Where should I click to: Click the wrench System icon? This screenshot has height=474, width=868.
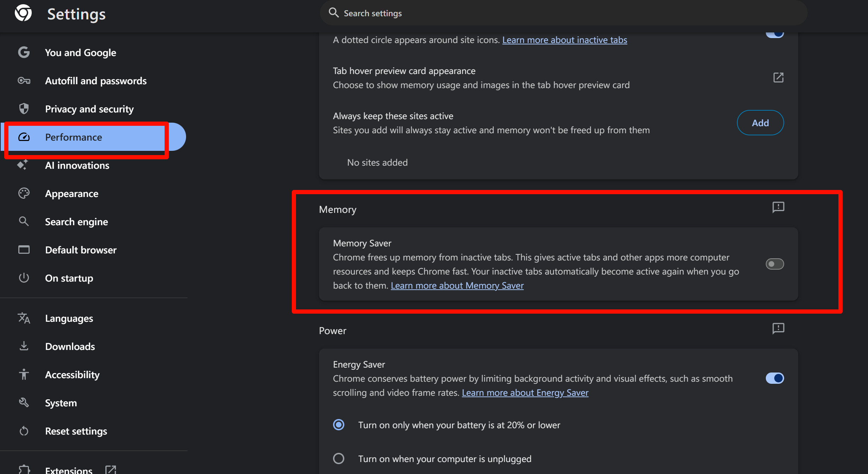(24, 402)
